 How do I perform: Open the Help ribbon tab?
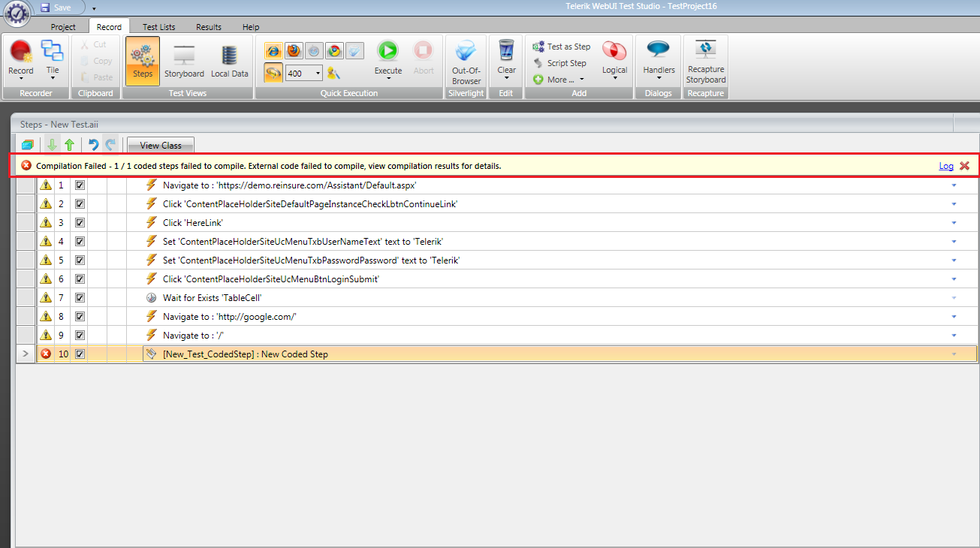(251, 27)
